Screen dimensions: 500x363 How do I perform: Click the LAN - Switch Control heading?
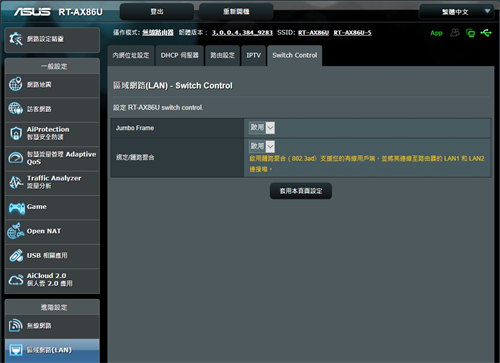point(173,86)
